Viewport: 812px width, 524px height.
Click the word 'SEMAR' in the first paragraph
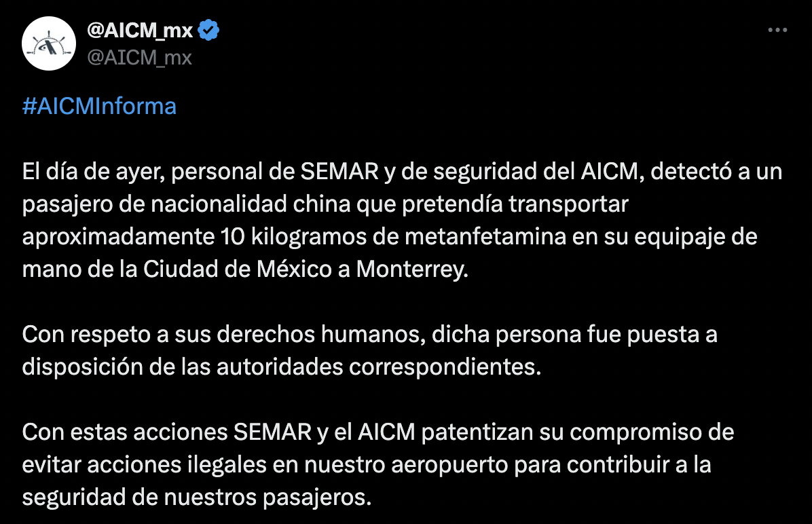pyautogui.click(x=339, y=172)
